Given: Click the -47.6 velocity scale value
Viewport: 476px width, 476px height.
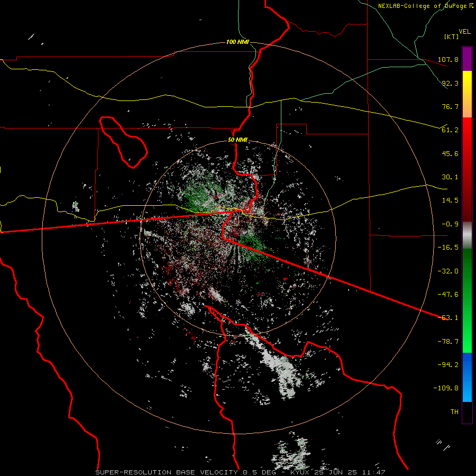Looking at the screenshot, I should 448,295.
